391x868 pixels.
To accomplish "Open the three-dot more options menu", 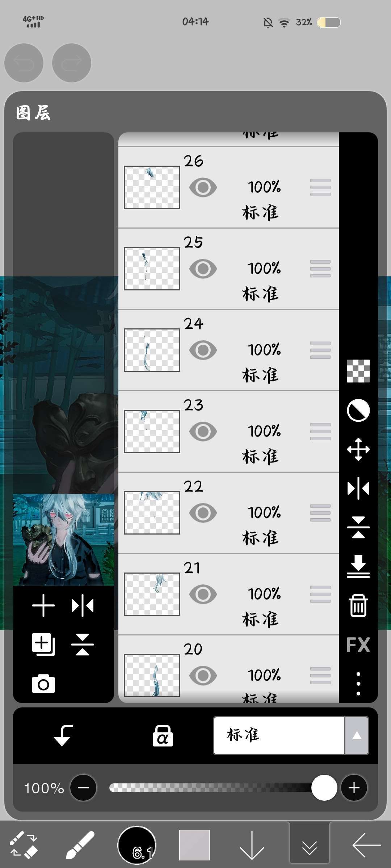I will 358,684.
